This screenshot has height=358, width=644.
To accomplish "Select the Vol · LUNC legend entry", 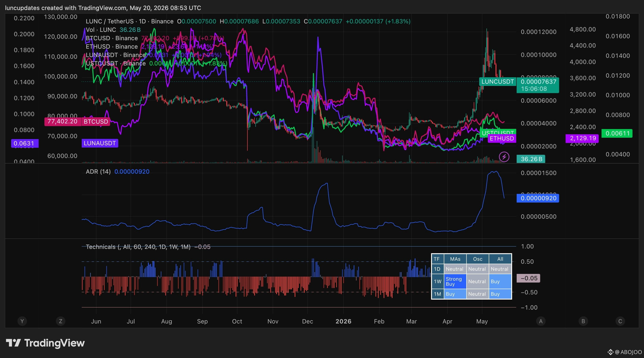I will (113, 30).
